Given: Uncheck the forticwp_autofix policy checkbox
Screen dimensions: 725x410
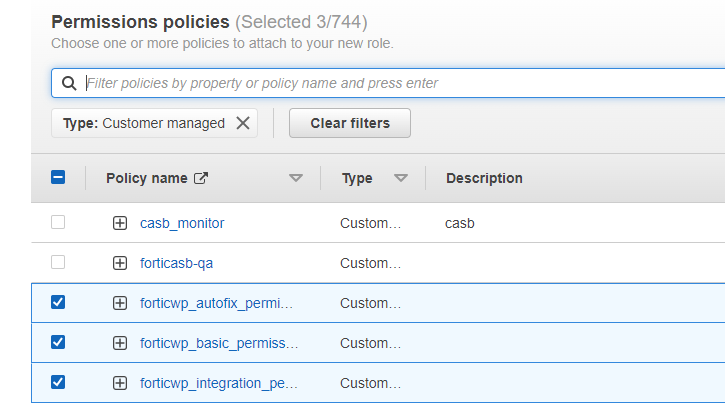Looking at the screenshot, I should pos(58,302).
